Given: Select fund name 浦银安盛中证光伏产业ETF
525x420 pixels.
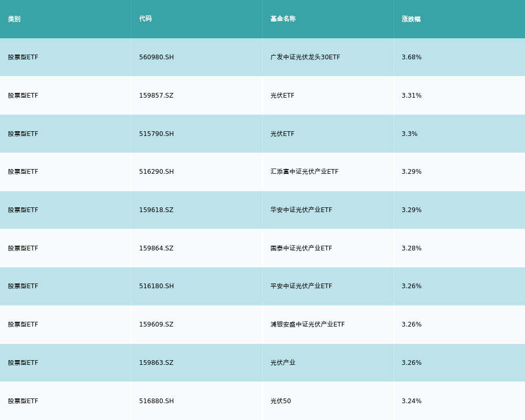Looking at the screenshot, I should pos(307,324).
